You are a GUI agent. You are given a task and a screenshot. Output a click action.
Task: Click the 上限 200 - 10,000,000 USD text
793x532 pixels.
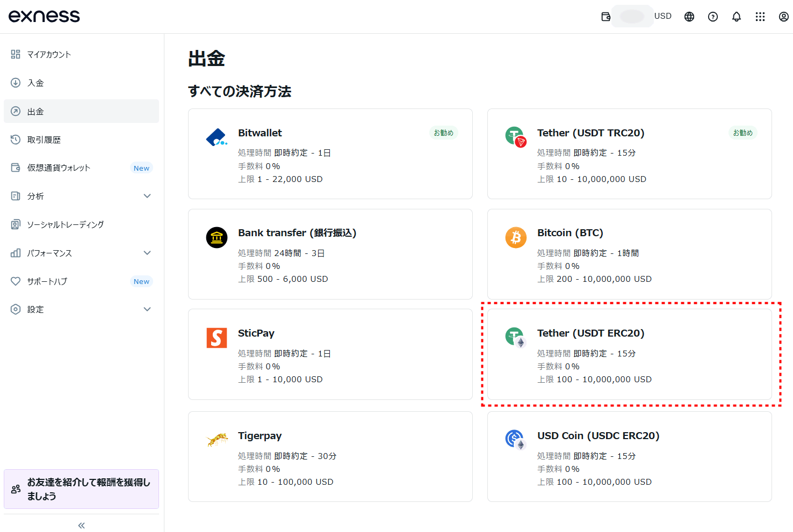coord(594,279)
